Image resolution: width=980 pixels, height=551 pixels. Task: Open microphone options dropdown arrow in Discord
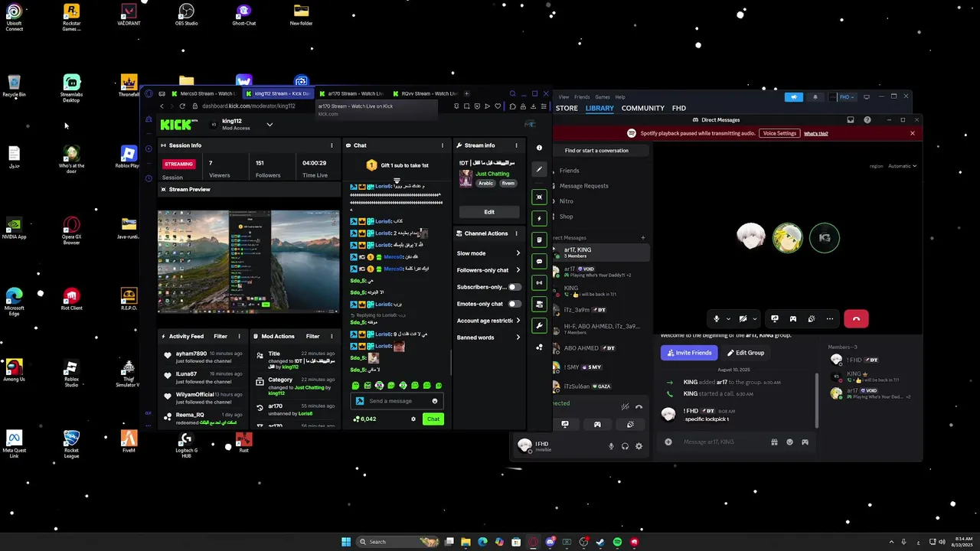click(728, 318)
